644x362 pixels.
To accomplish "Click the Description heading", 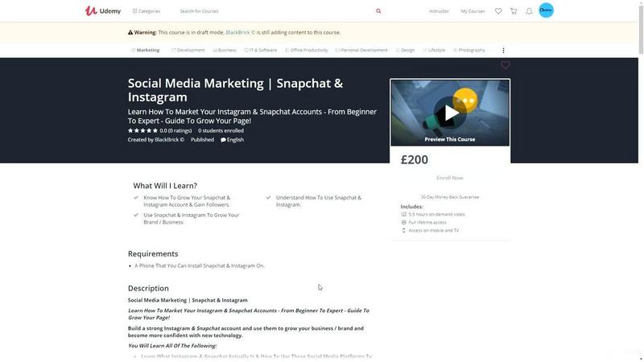I will [x=148, y=288].
